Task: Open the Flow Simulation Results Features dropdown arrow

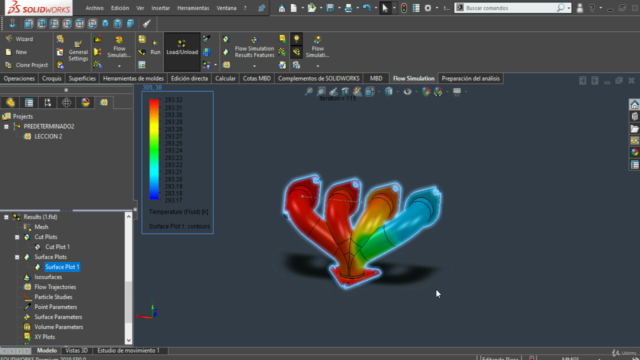Action: (254, 66)
